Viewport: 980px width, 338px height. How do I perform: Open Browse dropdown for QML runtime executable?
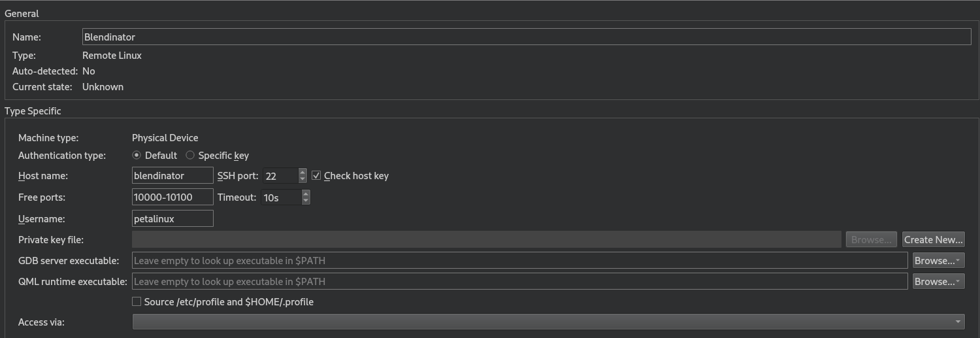[x=938, y=282]
